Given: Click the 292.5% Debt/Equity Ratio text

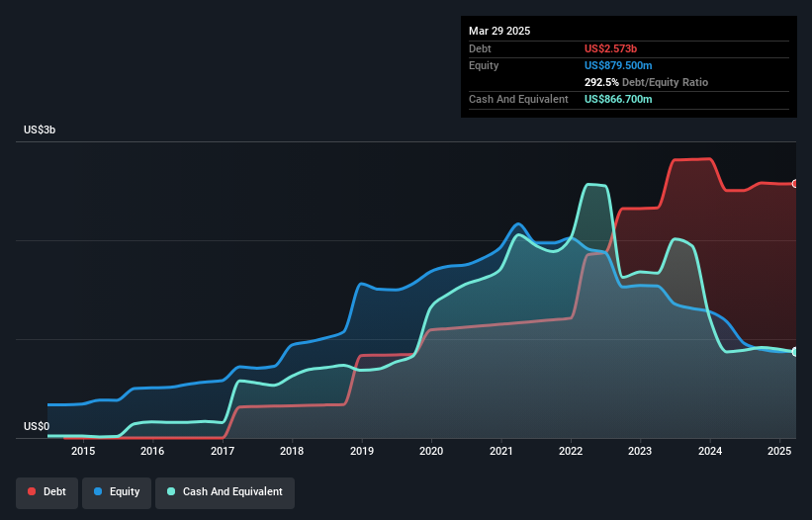Looking at the screenshot, I should coord(646,82).
